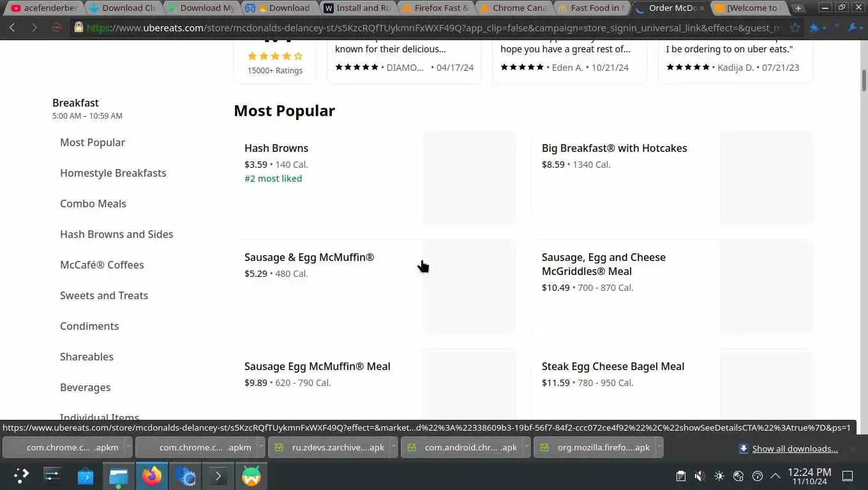Open dropdown for ru.zdevs.zarchiver apk download

tap(393, 447)
